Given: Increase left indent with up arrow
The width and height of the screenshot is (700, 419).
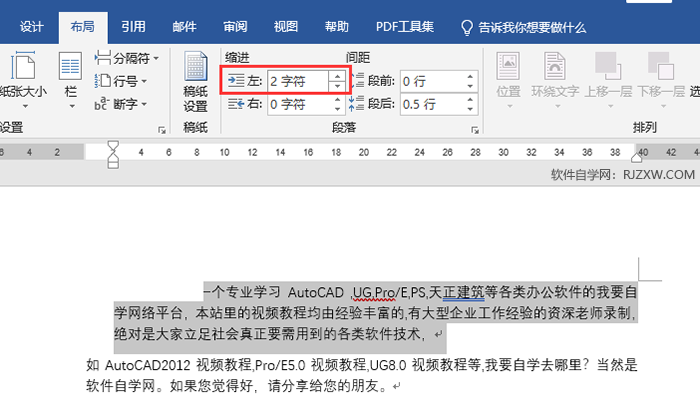Looking at the screenshot, I should point(337,76).
